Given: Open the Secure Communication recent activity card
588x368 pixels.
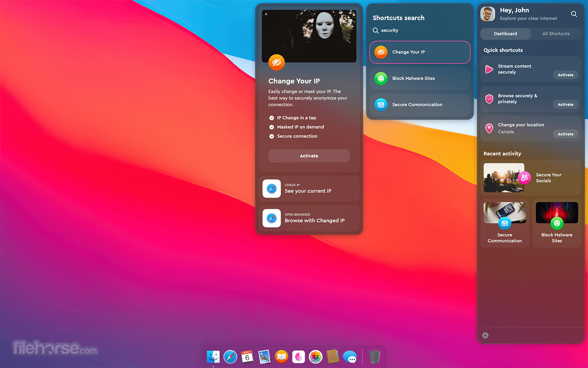Looking at the screenshot, I should point(505,223).
